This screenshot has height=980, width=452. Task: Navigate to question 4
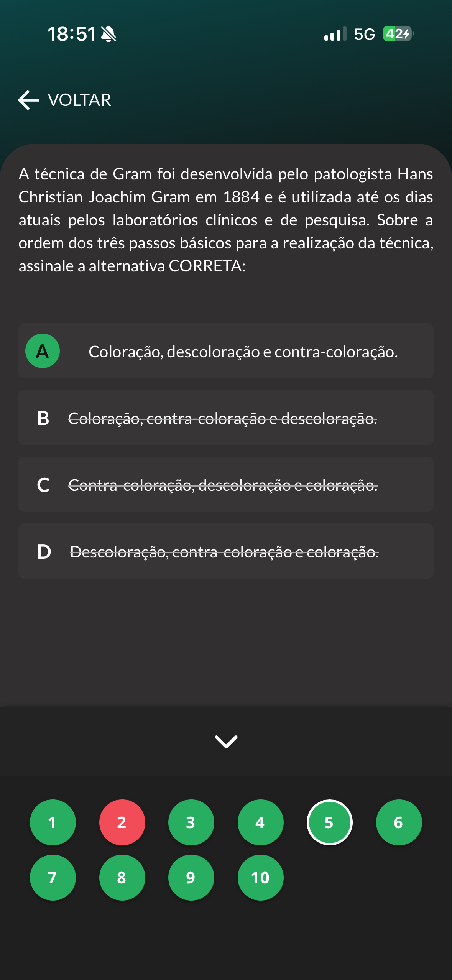coord(260,822)
